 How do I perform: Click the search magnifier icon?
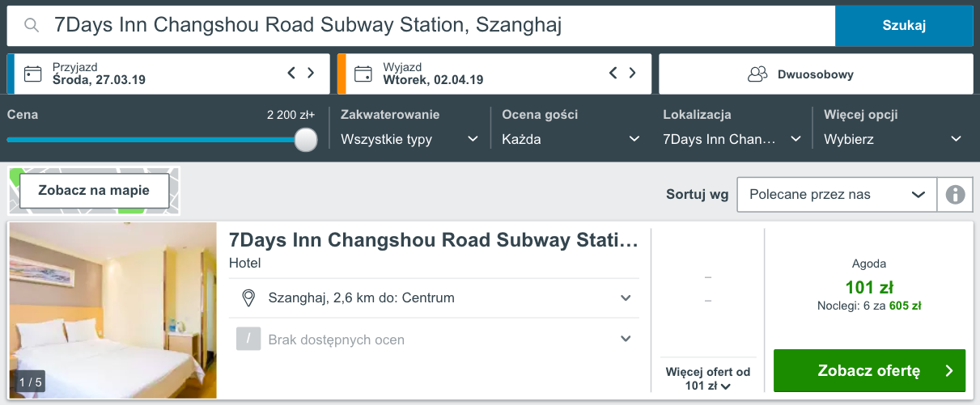click(32, 26)
